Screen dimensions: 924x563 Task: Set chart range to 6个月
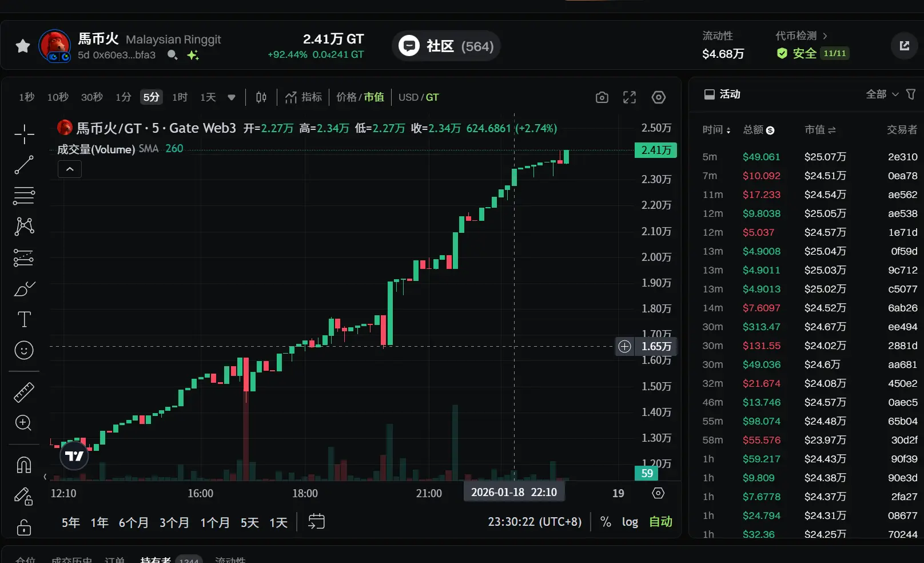point(134,522)
